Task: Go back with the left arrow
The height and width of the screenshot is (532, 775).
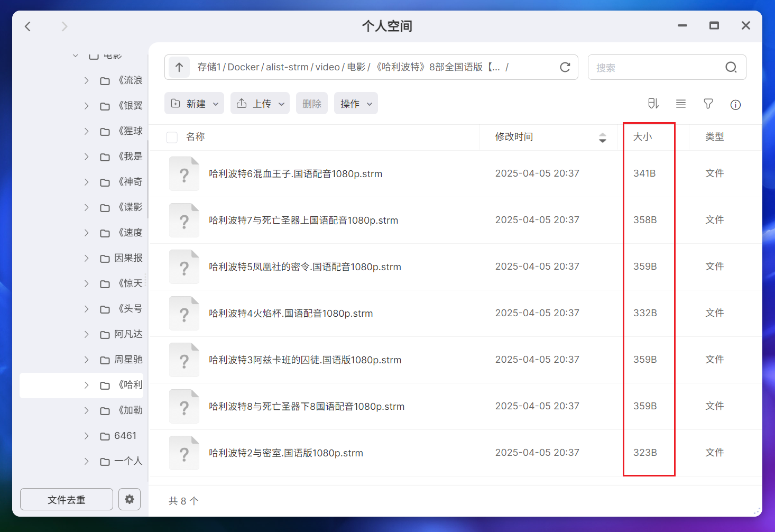Action: tap(28, 26)
